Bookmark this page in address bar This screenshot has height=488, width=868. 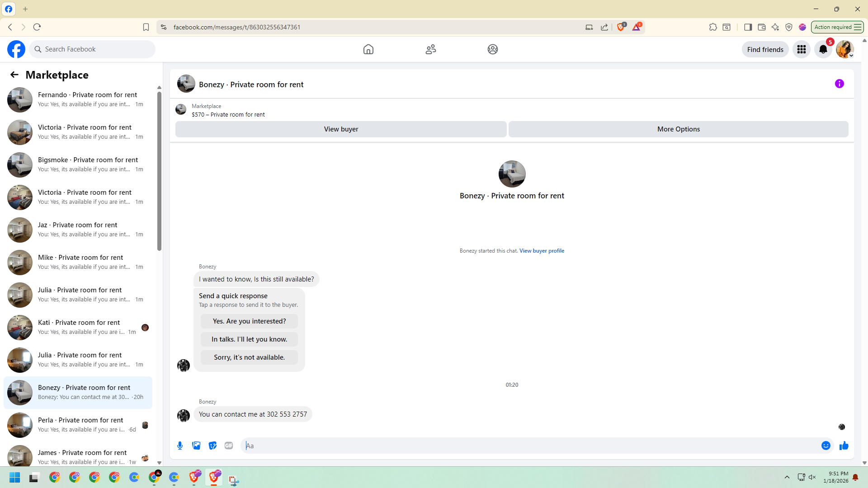coord(146,27)
